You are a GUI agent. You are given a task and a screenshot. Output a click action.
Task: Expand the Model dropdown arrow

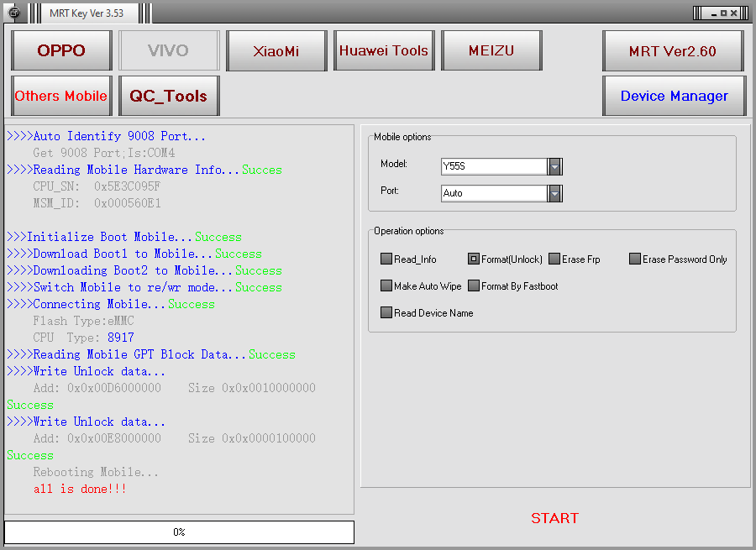555,167
